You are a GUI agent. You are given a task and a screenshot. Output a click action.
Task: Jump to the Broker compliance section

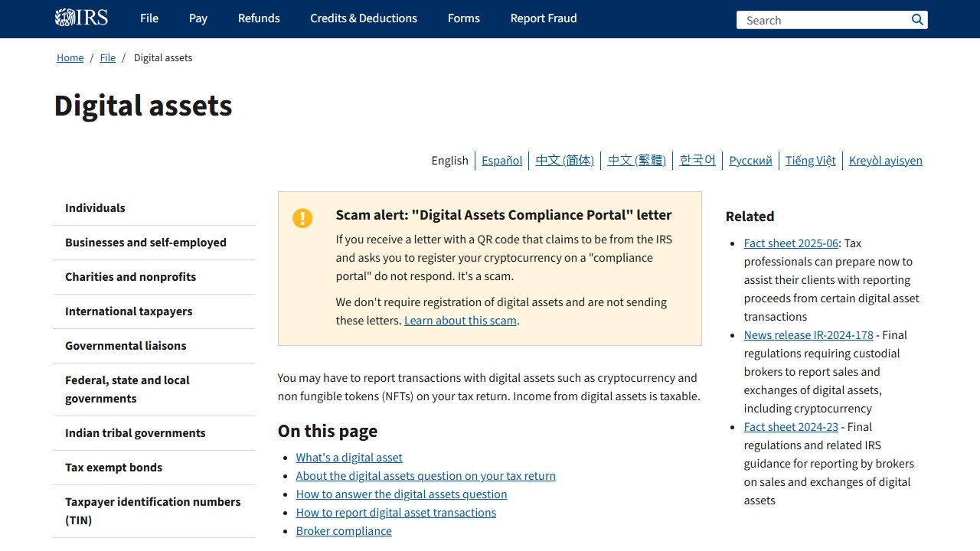(x=344, y=531)
